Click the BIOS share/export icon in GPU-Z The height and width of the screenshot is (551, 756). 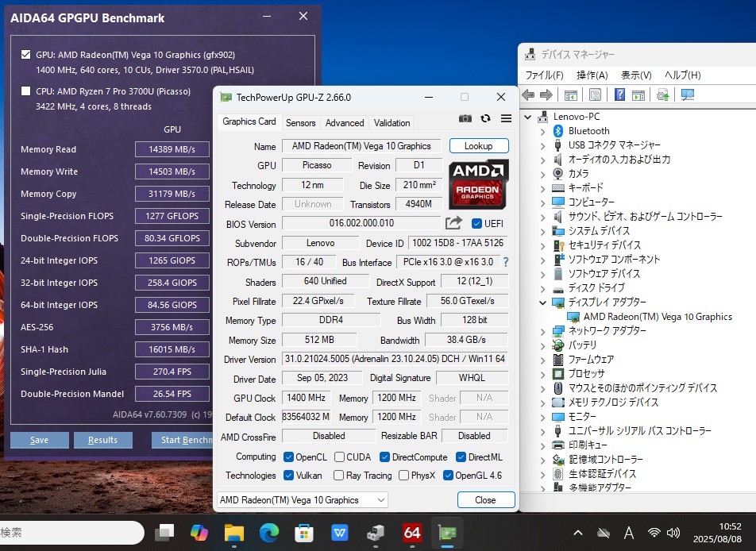(453, 223)
